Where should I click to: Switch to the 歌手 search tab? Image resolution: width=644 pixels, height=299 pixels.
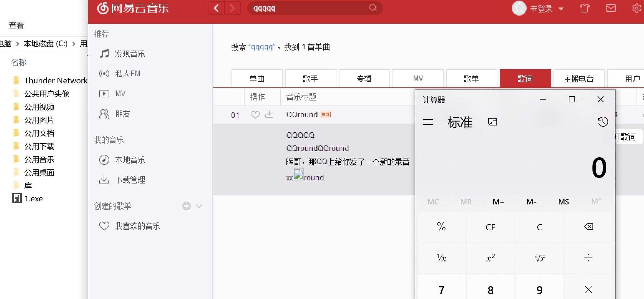point(310,79)
